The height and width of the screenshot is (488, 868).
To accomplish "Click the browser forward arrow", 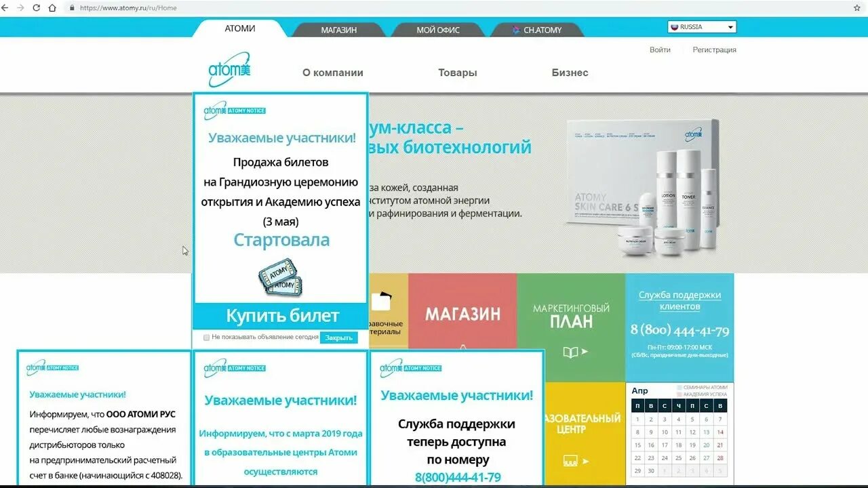I will 20,7.
